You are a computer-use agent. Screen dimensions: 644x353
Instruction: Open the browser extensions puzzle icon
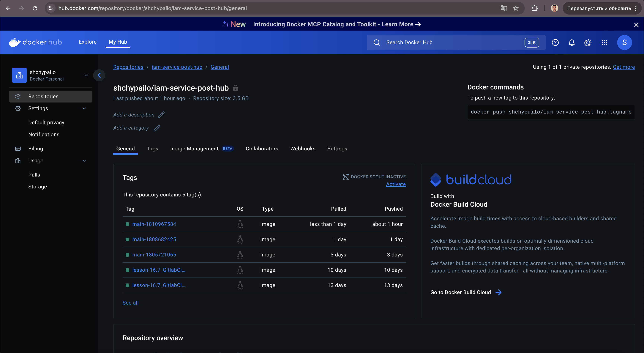coord(534,8)
